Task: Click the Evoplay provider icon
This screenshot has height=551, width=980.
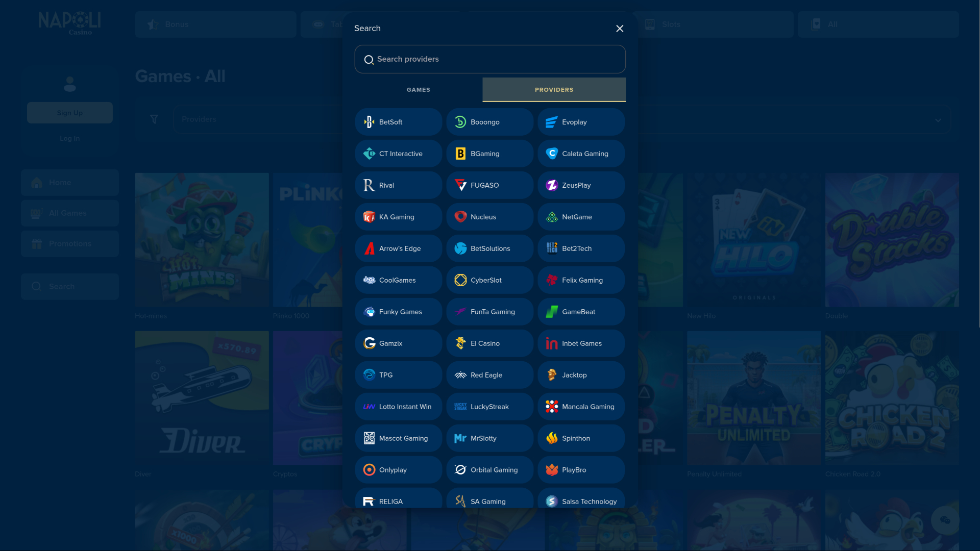Action: click(552, 122)
